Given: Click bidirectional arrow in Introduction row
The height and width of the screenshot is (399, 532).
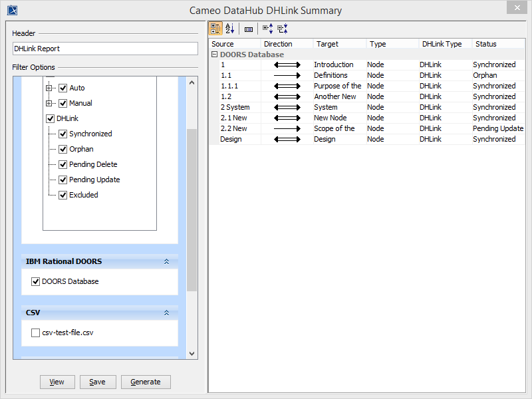Looking at the screenshot, I should click(x=287, y=65).
